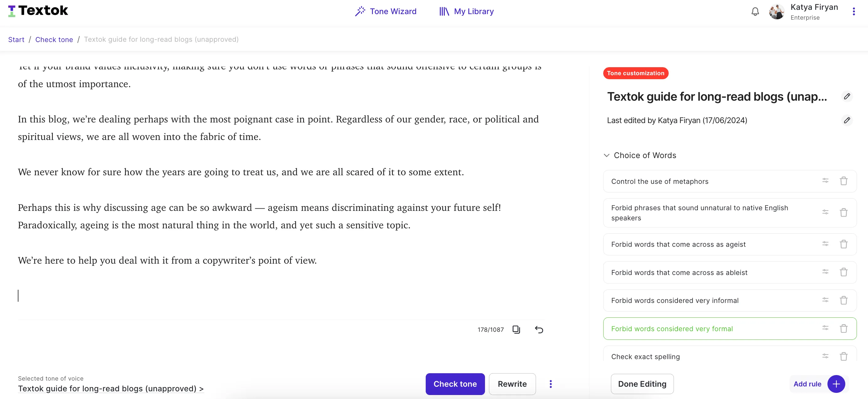
Task: Open settings for ableist words rule
Action: [x=825, y=272]
